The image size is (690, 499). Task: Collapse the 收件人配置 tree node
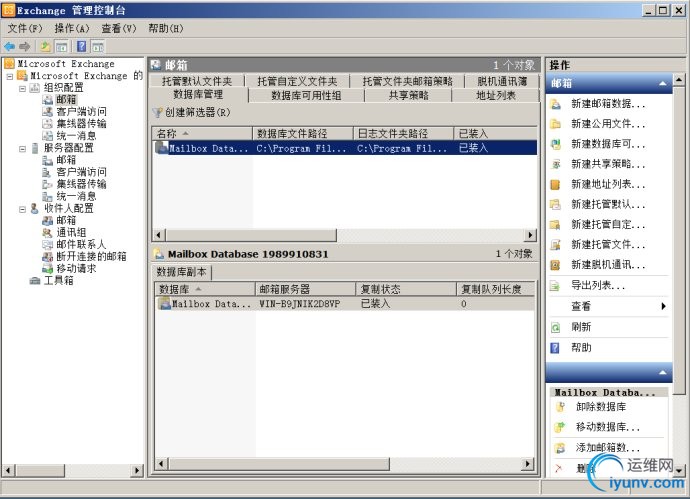[22, 209]
